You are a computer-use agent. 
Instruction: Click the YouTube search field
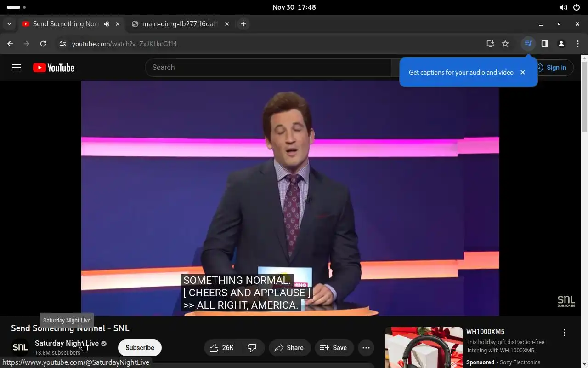pos(268,67)
